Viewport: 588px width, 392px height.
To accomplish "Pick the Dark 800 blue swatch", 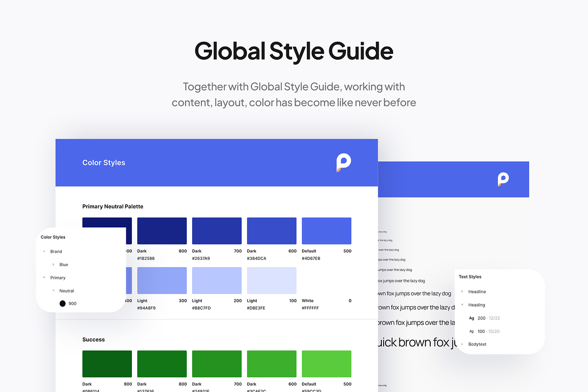I will click(x=162, y=231).
